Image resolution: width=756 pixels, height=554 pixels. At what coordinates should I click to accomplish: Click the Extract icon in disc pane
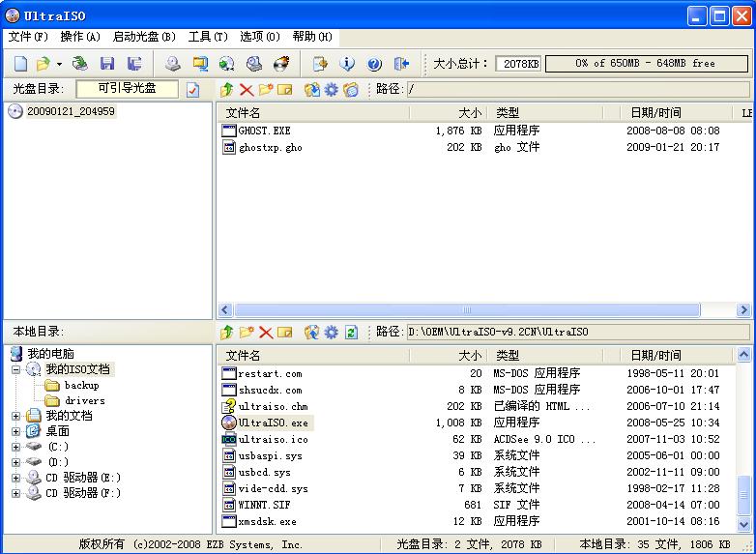click(x=312, y=89)
